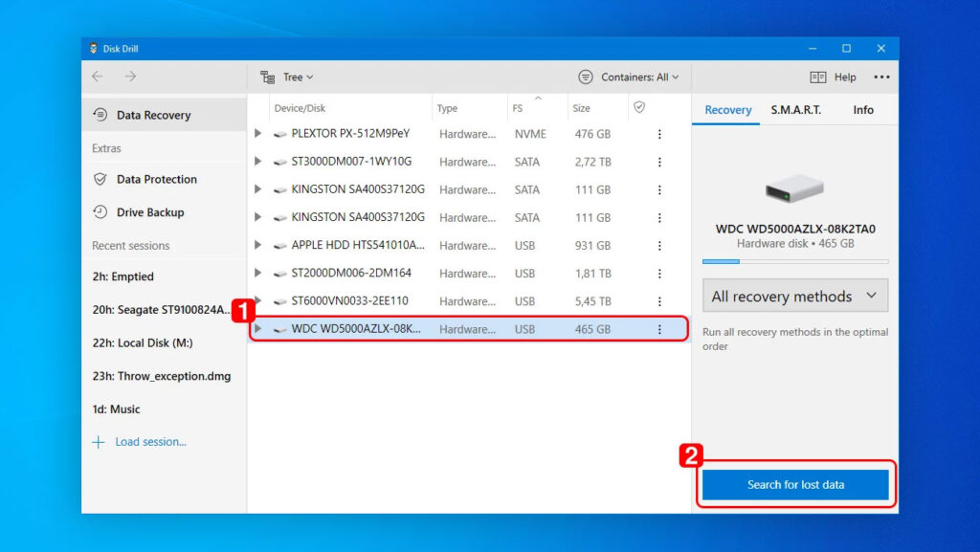
Task: Open Load session link
Action: click(150, 442)
